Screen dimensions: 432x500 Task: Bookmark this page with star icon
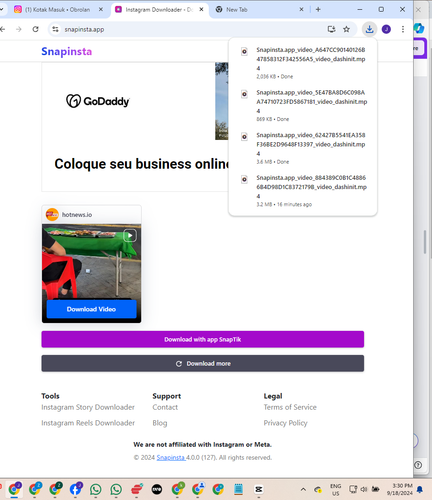347,29
